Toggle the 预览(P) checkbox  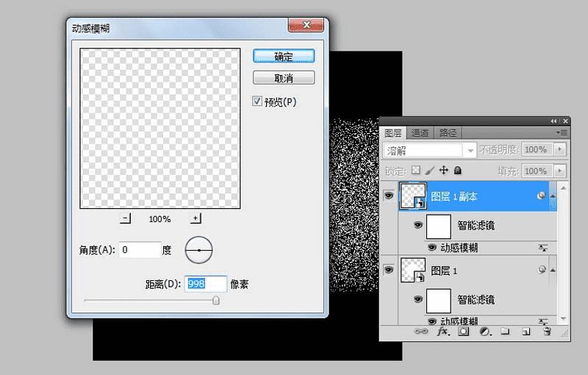(257, 101)
